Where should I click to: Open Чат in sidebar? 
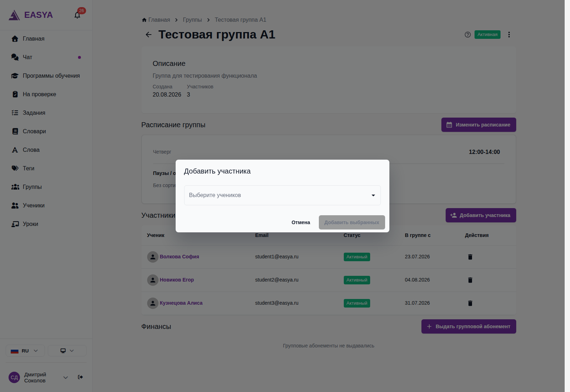[46, 57]
